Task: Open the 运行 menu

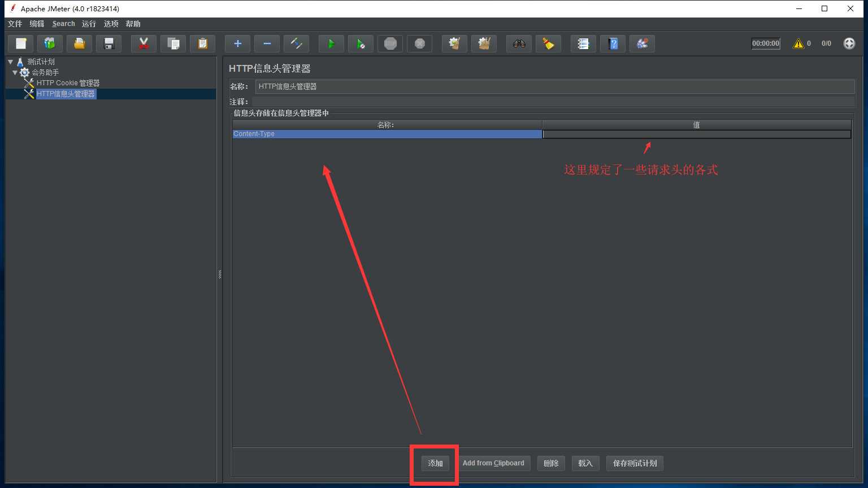Action: click(x=89, y=24)
